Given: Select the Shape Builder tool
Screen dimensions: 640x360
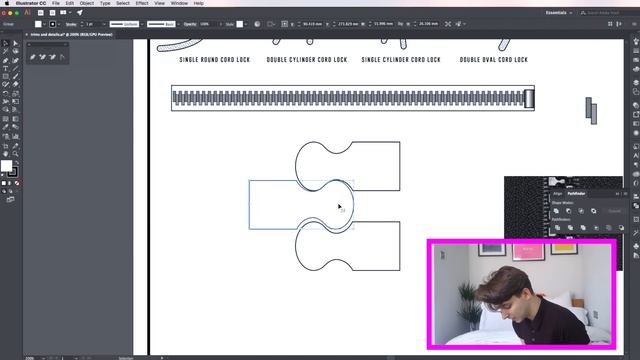Looking at the screenshot, I should pyautogui.click(x=5, y=110).
